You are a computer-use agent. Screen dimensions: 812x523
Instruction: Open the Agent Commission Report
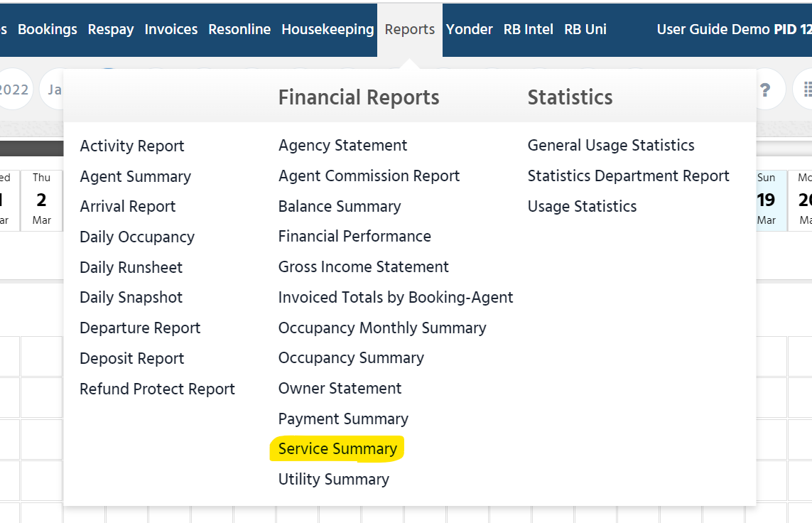coord(369,176)
